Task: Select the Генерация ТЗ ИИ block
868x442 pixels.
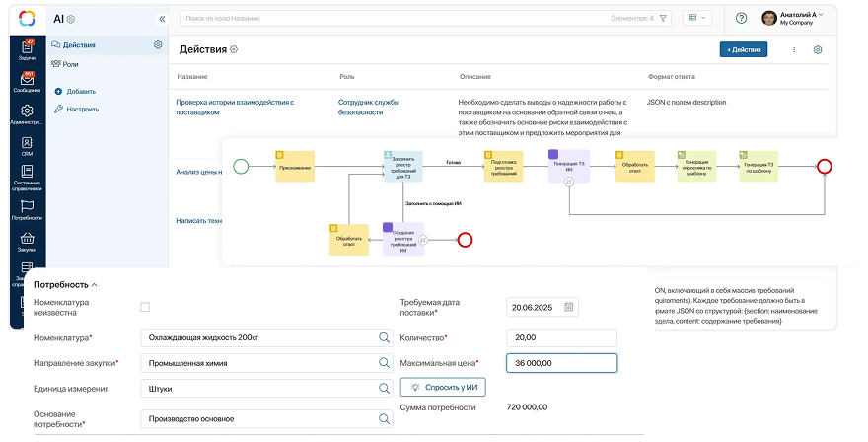Action: pos(569,166)
